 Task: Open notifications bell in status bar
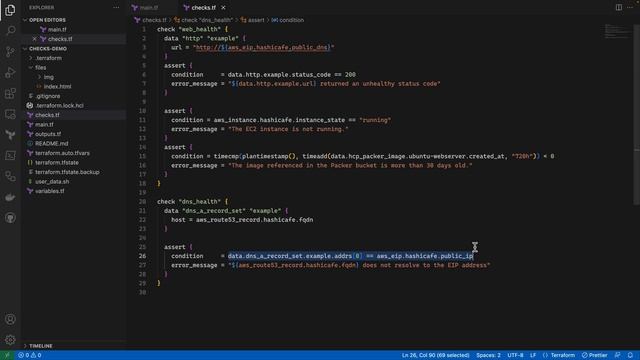click(630, 355)
